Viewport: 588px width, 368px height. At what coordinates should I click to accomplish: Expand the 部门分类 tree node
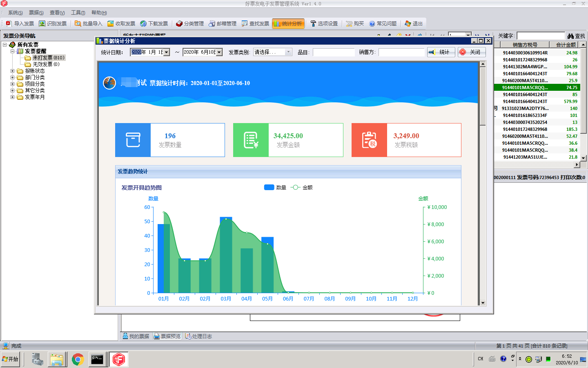(x=13, y=77)
